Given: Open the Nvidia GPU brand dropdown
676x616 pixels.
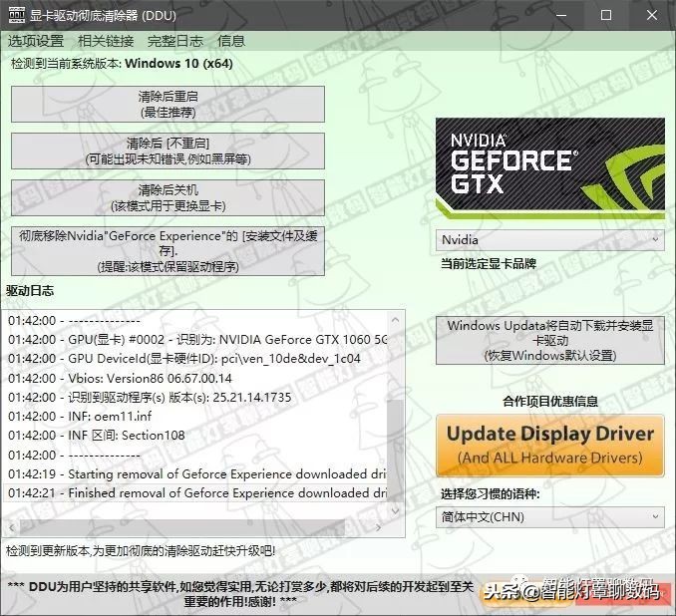Looking at the screenshot, I should pos(550,239).
